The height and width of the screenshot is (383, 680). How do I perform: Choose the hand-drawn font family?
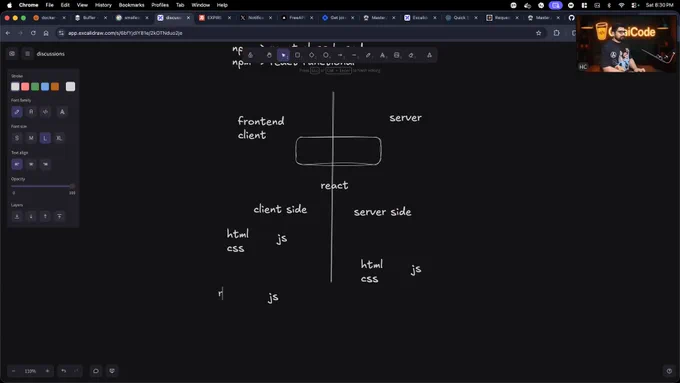click(x=17, y=112)
